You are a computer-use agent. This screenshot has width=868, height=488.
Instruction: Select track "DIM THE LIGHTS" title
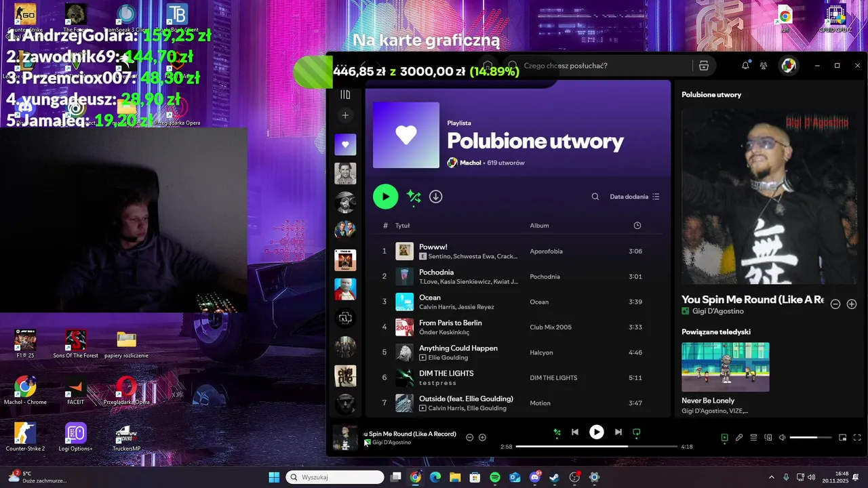(446, 373)
